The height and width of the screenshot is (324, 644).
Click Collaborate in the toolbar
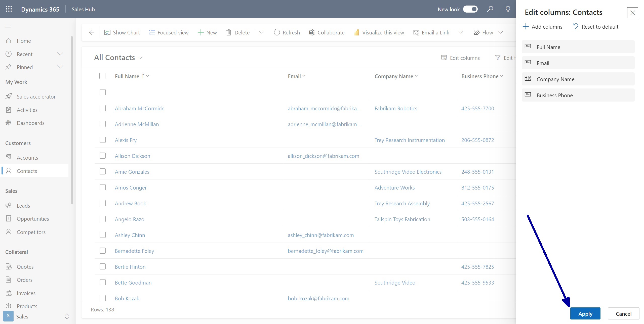[327, 32]
